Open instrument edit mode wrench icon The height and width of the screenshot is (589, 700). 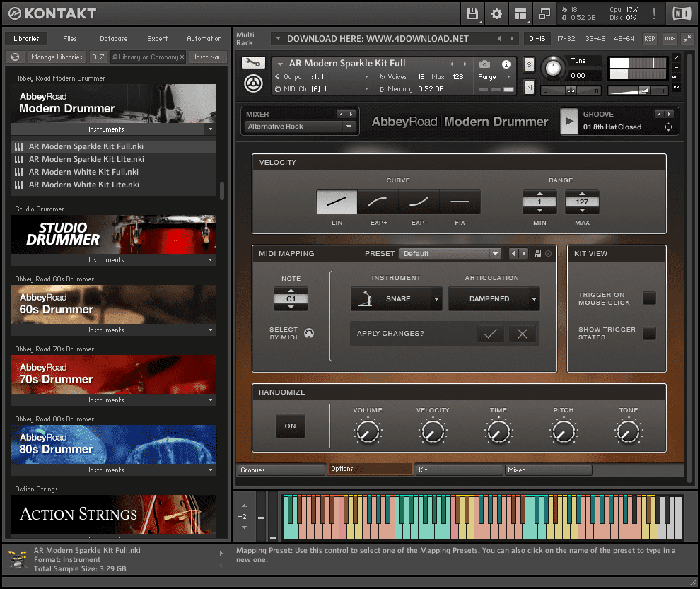pyautogui.click(x=253, y=62)
